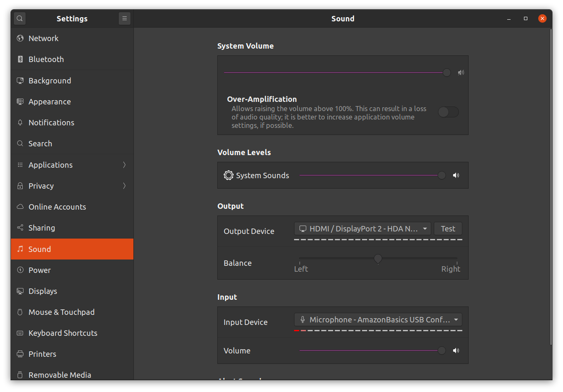Click the microphone icon in Input Device

coord(302,319)
